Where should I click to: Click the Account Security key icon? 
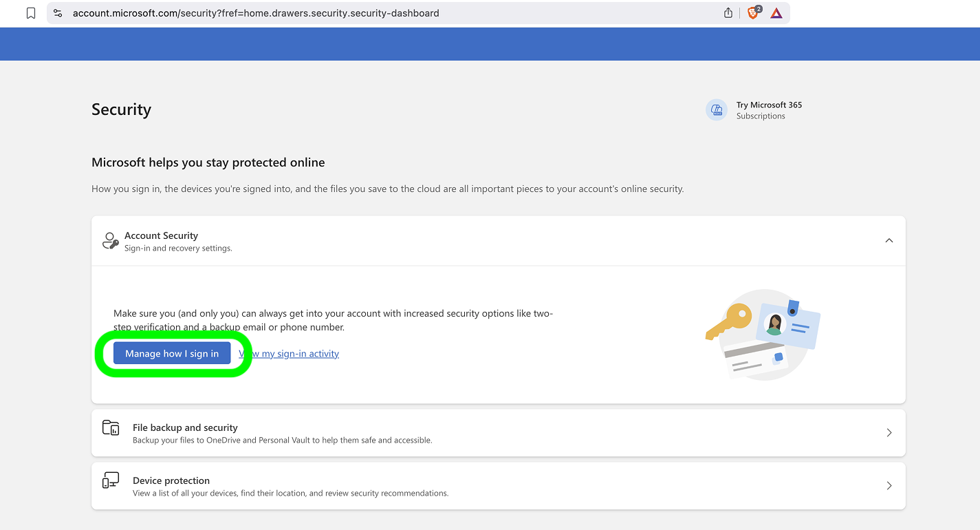(x=110, y=240)
